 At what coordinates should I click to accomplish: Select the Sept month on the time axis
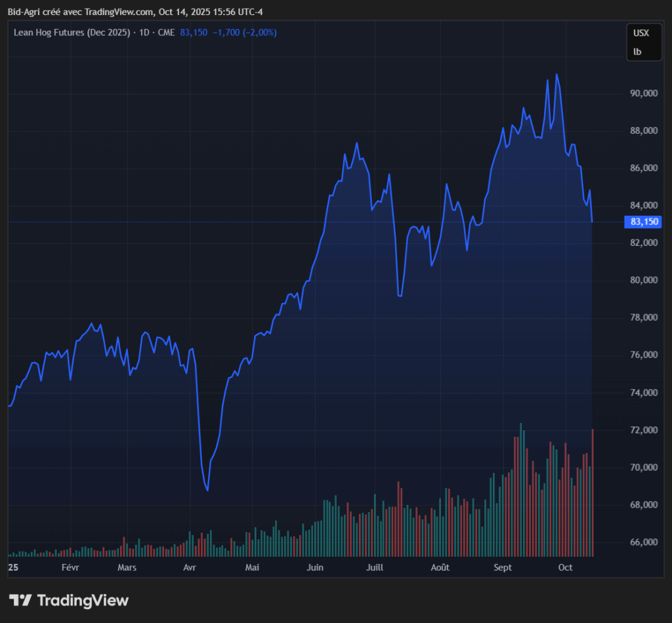pos(503,567)
